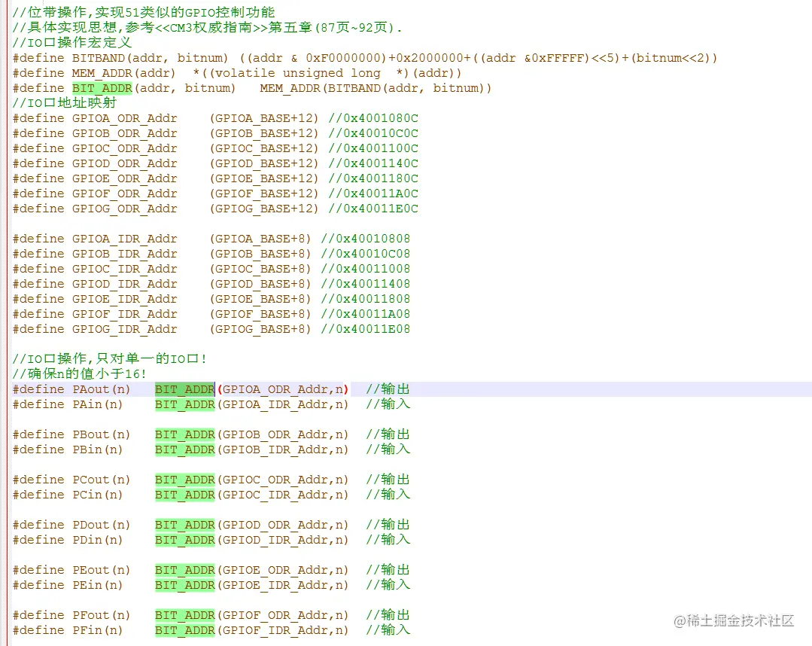The height and width of the screenshot is (646, 812).
Task: Click the comment //0x40011E0C
Action: [373, 209]
